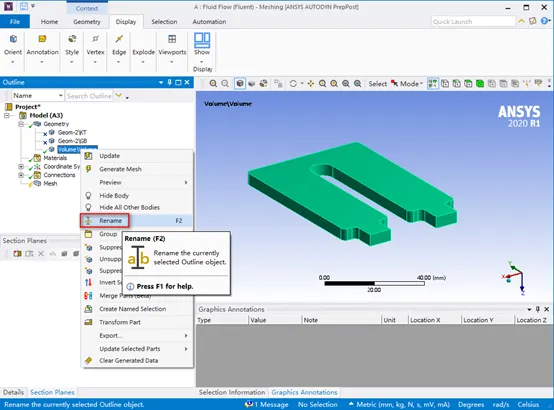Open the File tab
The height and width of the screenshot is (410, 554).
coord(15,22)
